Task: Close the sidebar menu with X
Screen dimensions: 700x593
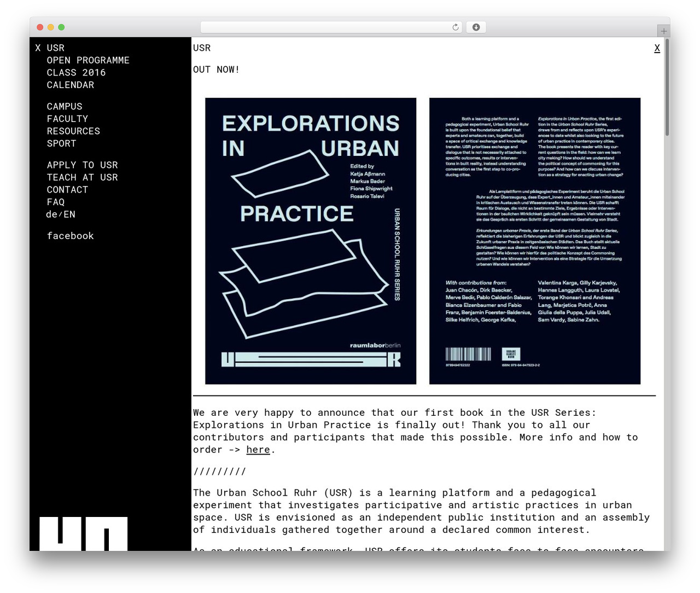Action: point(38,48)
